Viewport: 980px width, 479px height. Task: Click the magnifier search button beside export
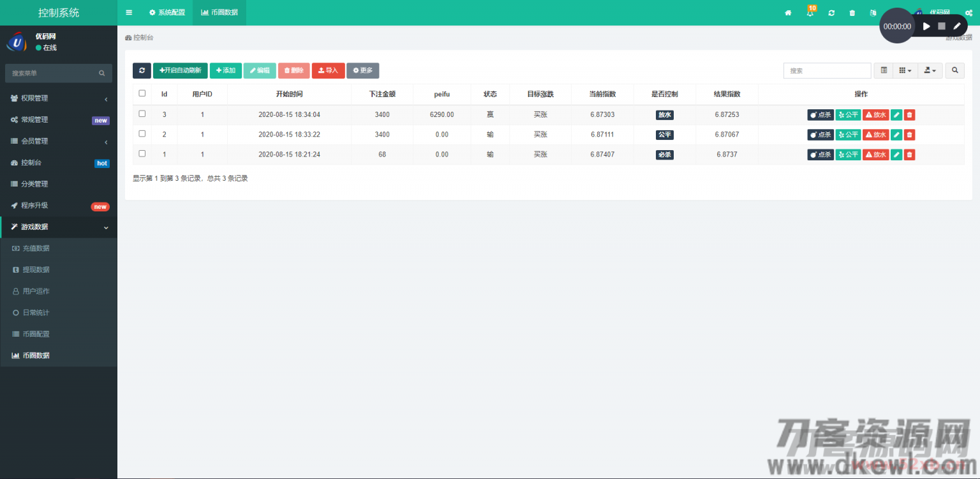[954, 70]
